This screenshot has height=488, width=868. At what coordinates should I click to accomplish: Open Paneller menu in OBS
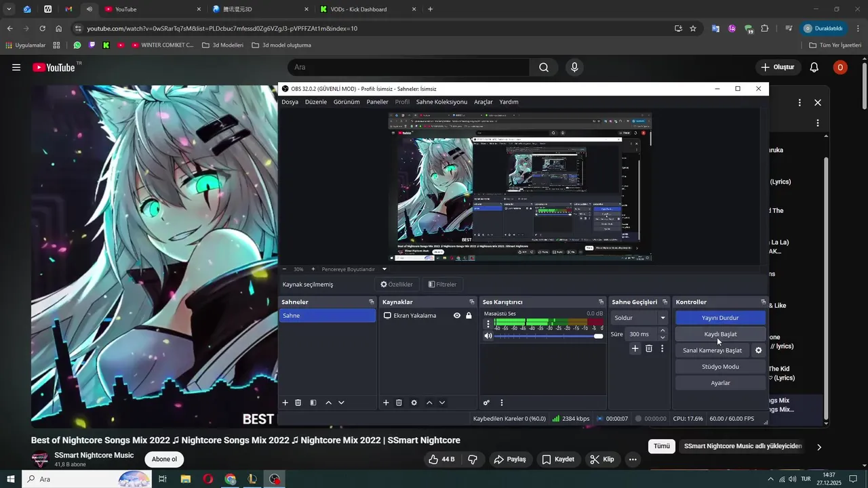point(378,102)
